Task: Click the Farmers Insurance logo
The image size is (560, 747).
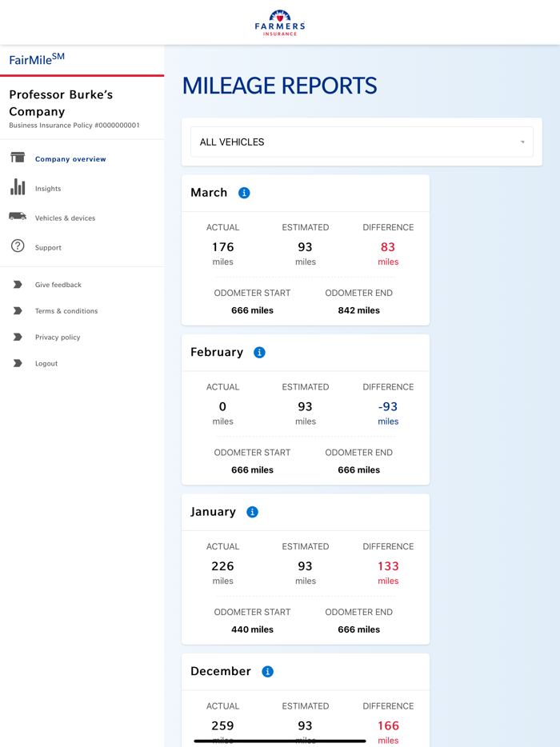Action: [280, 22]
